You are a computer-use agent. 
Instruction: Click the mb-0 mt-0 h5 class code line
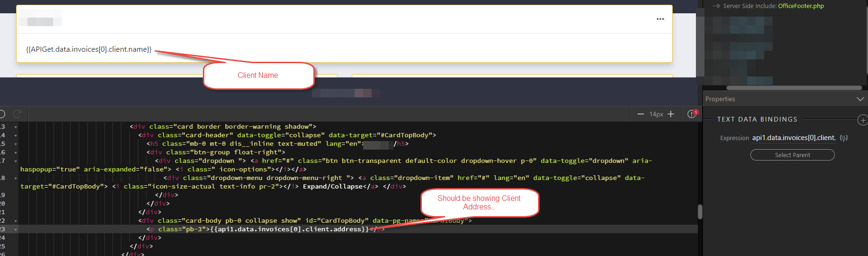pyautogui.click(x=277, y=144)
